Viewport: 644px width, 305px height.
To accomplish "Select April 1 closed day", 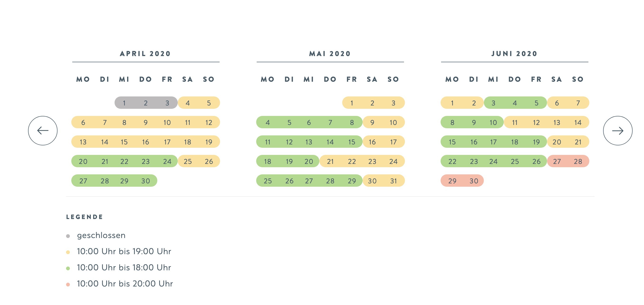I will tap(124, 103).
